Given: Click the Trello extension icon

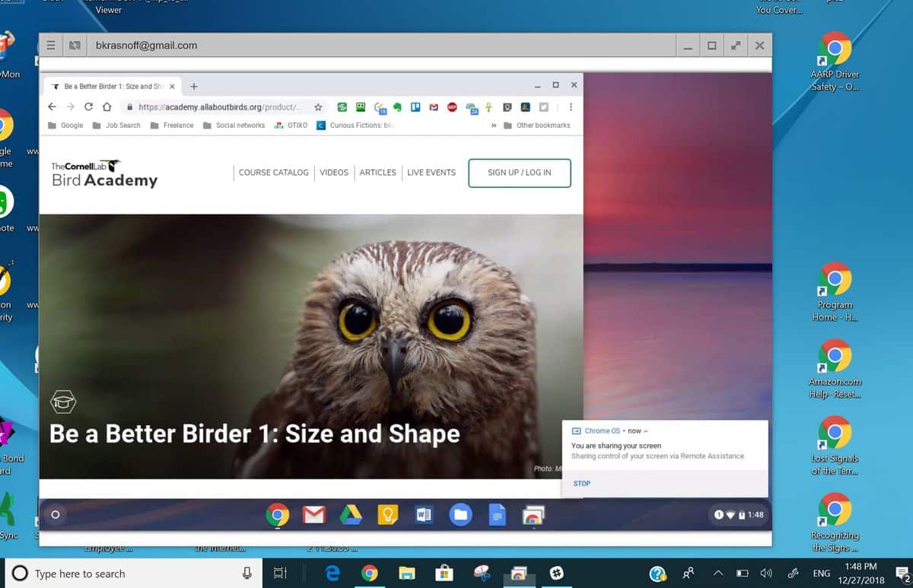Looking at the screenshot, I should click(415, 107).
